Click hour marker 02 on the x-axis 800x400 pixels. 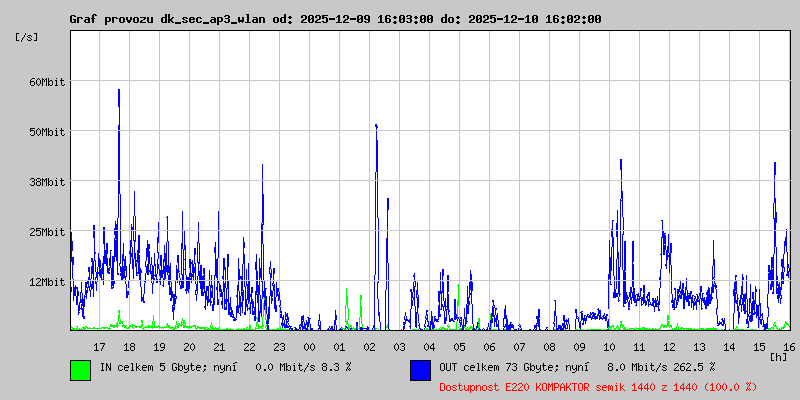click(369, 346)
